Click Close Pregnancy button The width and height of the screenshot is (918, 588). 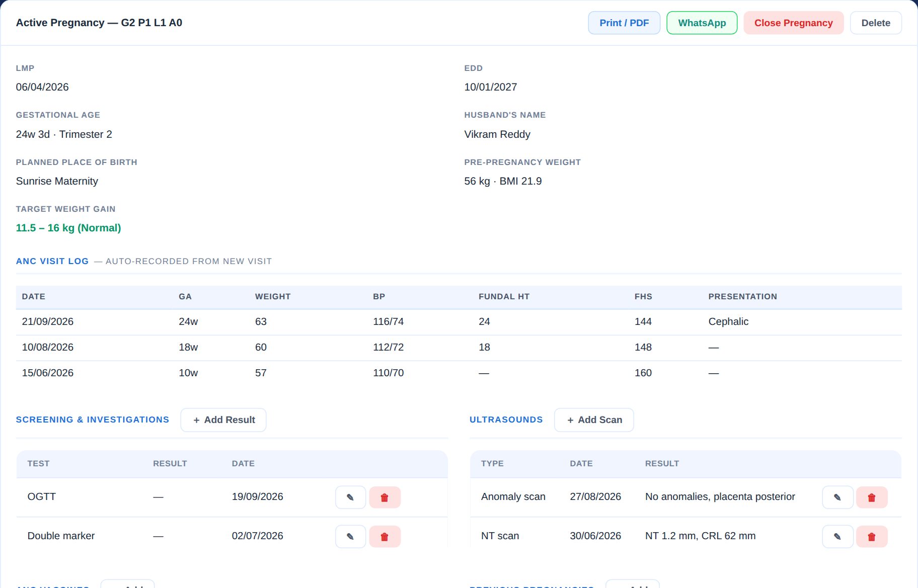coord(793,23)
